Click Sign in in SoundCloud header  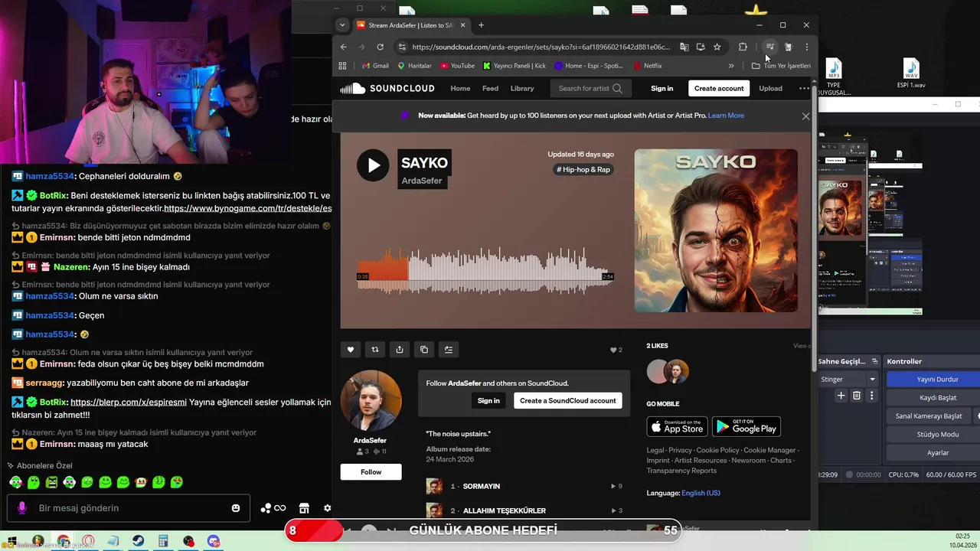pos(661,88)
